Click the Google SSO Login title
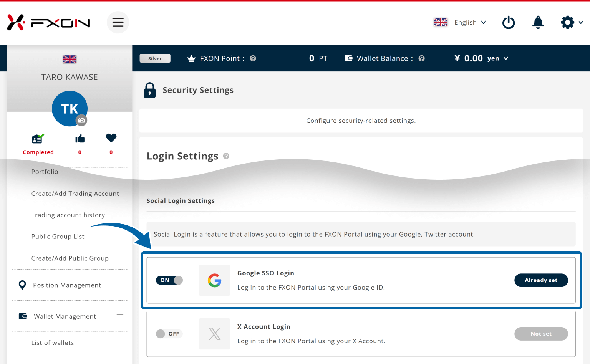590x364 pixels. pos(266,273)
